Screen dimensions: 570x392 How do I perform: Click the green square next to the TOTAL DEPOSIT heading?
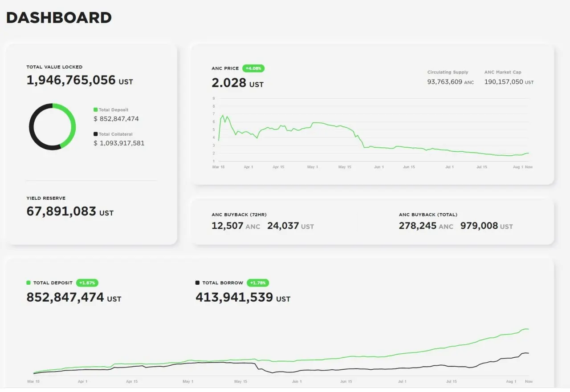[x=28, y=283]
